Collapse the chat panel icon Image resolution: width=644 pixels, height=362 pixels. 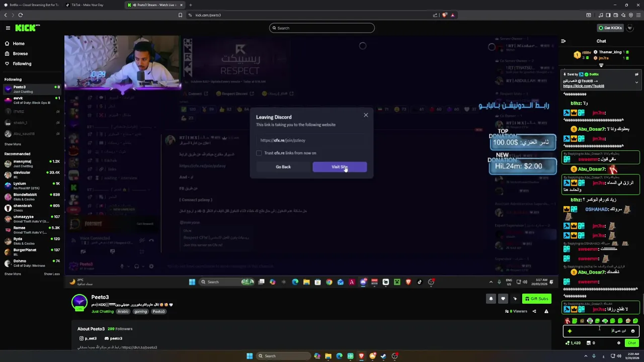(x=563, y=41)
